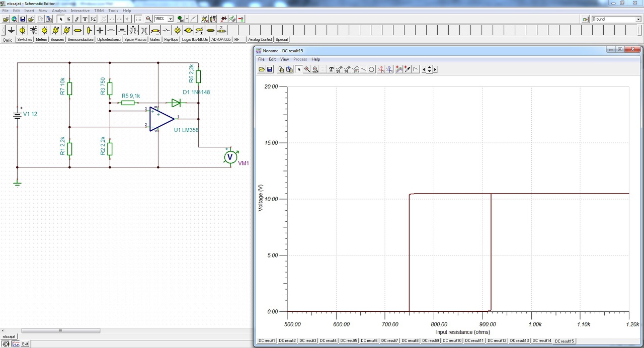Image resolution: width=644 pixels, height=348 pixels.
Task: Open the Process menu in DC result window
Action: tap(300, 59)
